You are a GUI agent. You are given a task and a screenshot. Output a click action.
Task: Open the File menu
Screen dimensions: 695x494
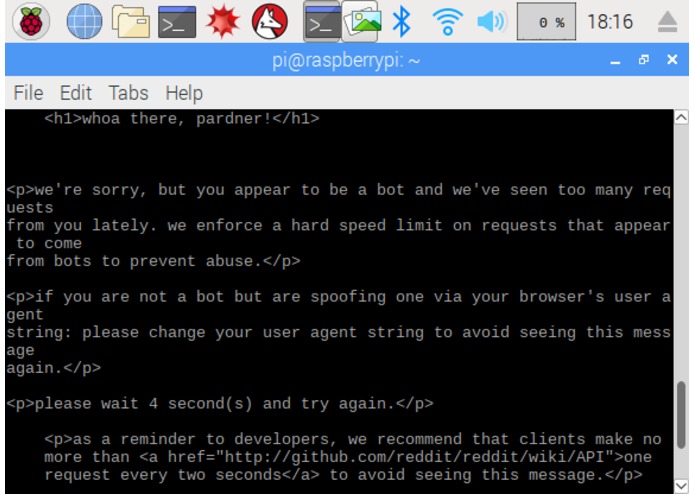(x=28, y=93)
